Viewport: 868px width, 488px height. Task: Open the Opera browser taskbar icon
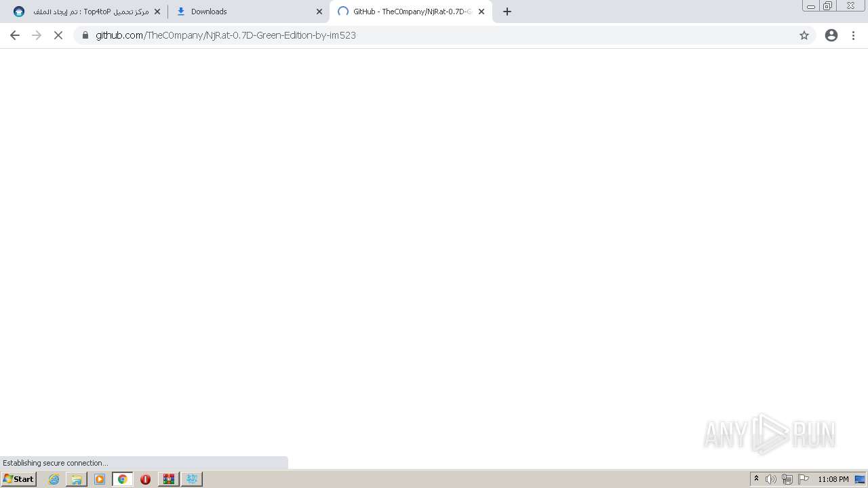click(x=145, y=479)
